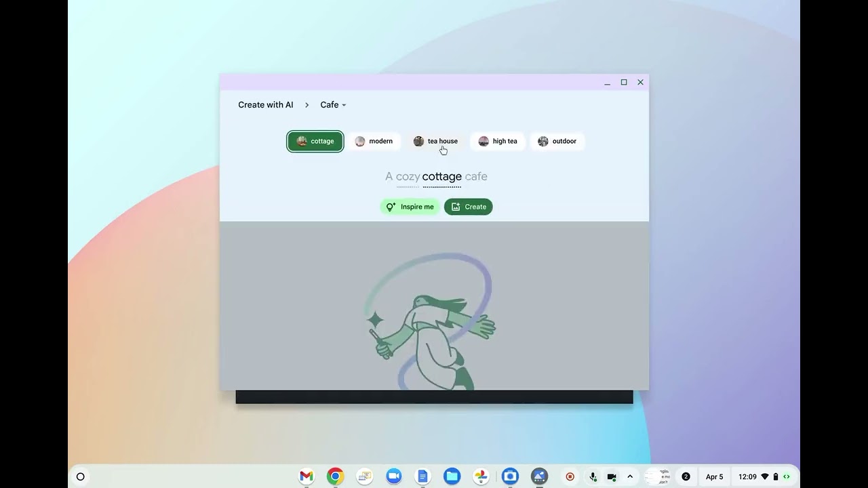This screenshot has height=488, width=868.
Task: Open the calendar from Apr 5 date
Action: tap(714, 476)
